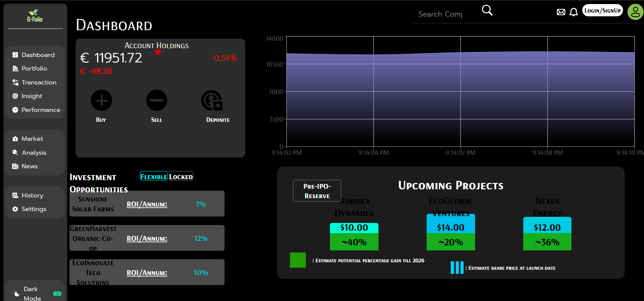The image size is (644, 301).
Task: Expand the GreenHarvest Organic Co-op row
Action: click(147, 238)
